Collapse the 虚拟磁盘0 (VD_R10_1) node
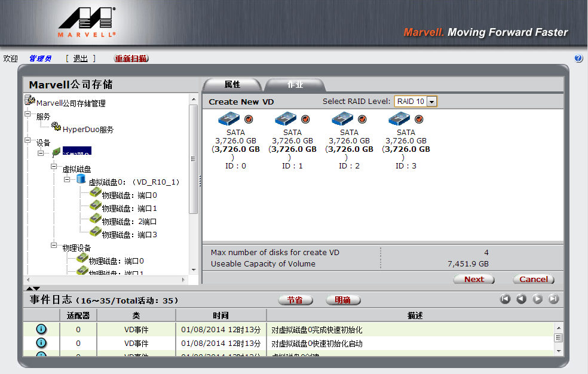 point(67,179)
